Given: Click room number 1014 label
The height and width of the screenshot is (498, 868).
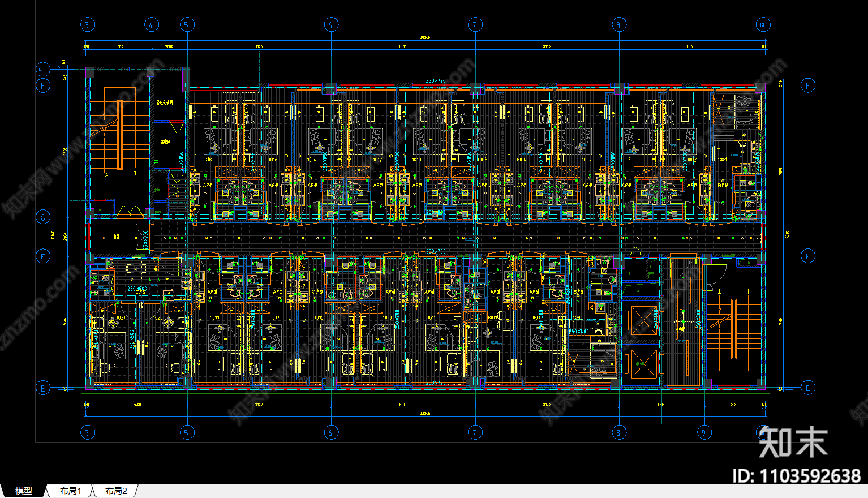Looking at the screenshot, I should point(312,160).
